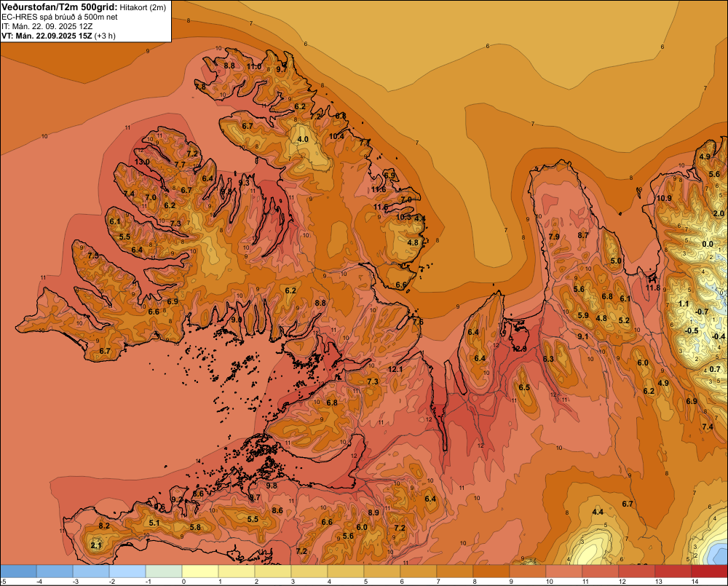Click the color scale swatch between 7 and 8
The height and width of the screenshot is (586, 728).
[x=455, y=571]
